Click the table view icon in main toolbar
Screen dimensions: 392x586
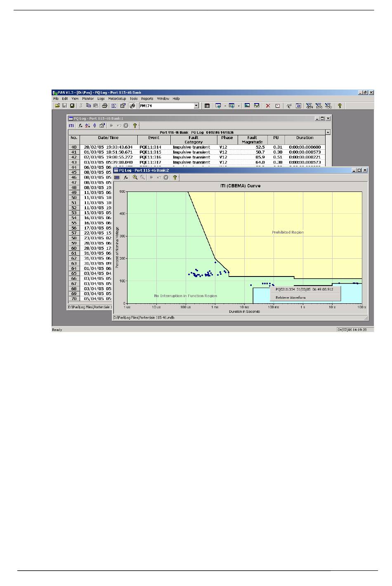207,106
